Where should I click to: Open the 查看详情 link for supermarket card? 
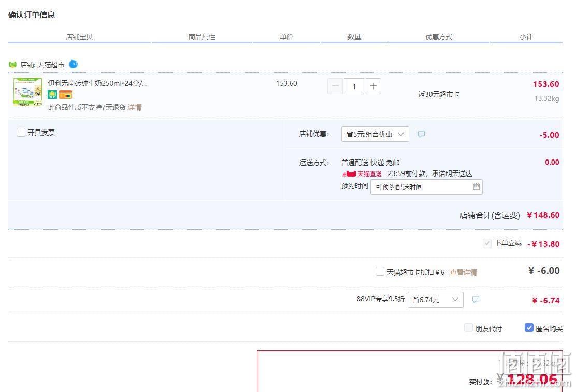tap(463, 272)
